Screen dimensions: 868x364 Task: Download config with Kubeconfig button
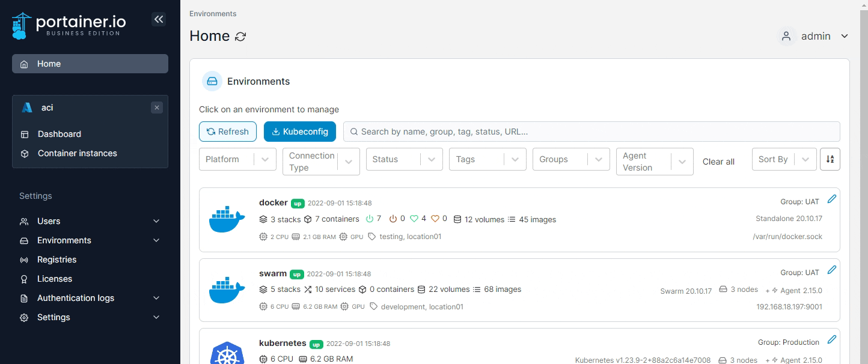300,132
